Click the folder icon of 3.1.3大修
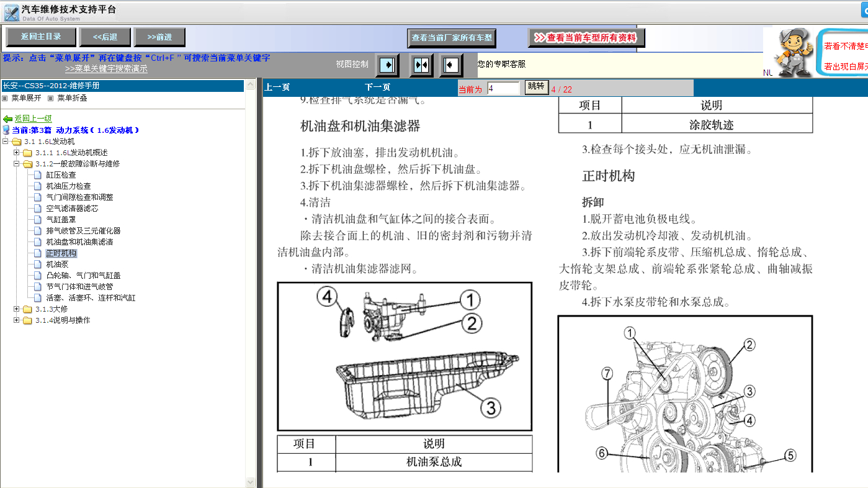The width and height of the screenshot is (868, 488). (27, 309)
